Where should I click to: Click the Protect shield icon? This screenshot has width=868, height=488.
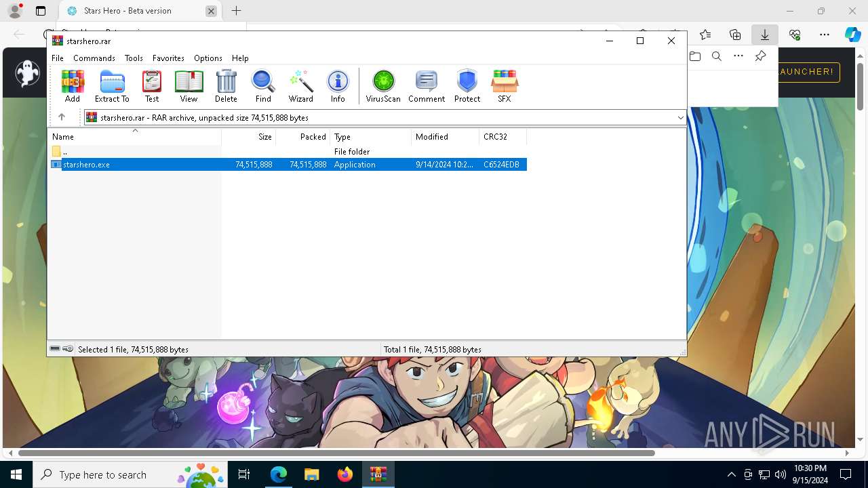[x=467, y=86]
